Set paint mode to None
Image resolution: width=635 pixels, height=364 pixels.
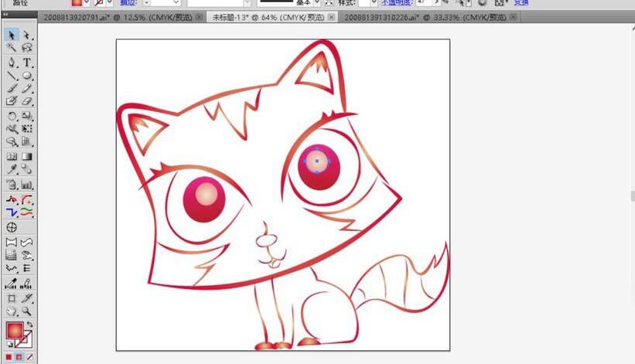29,357
